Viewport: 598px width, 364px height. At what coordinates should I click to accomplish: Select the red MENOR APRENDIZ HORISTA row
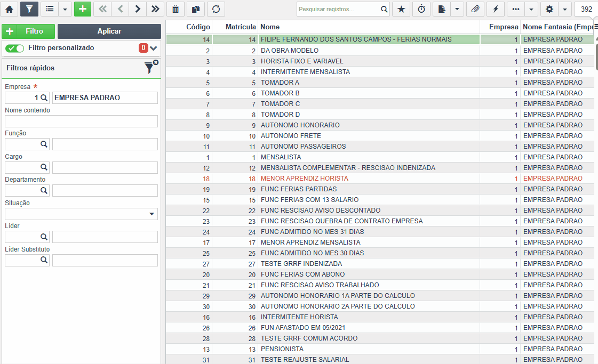point(380,179)
